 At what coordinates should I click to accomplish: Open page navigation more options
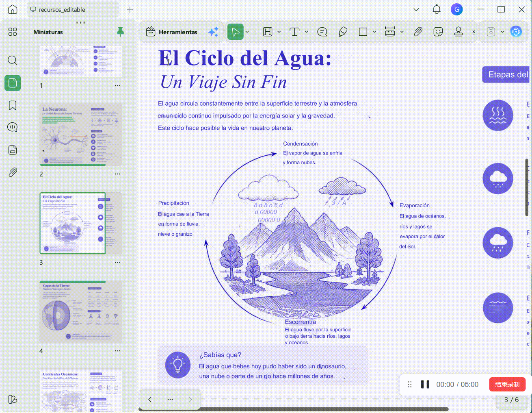coord(170,400)
